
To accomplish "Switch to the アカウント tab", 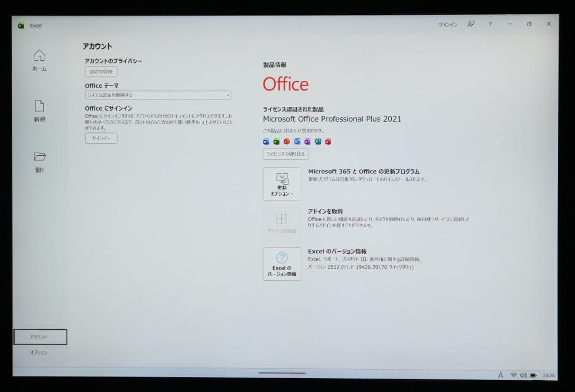I will [x=40, y=336].
